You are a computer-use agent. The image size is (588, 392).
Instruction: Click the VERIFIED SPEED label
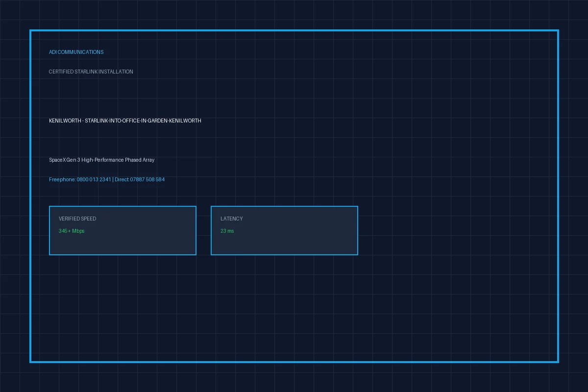(77, 219)
